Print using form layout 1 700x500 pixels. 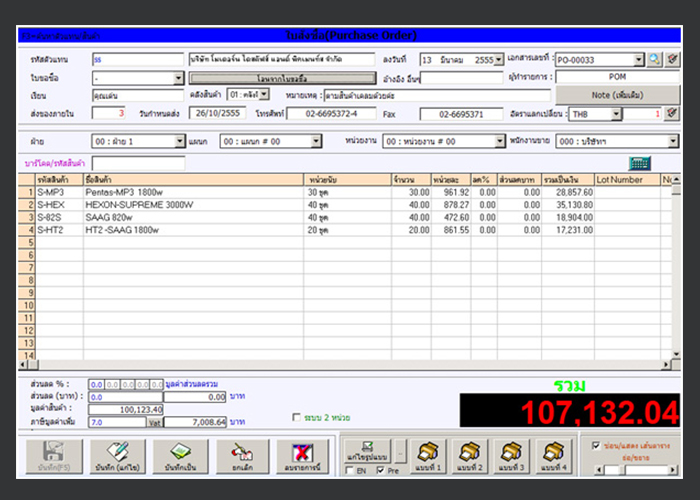428,456
